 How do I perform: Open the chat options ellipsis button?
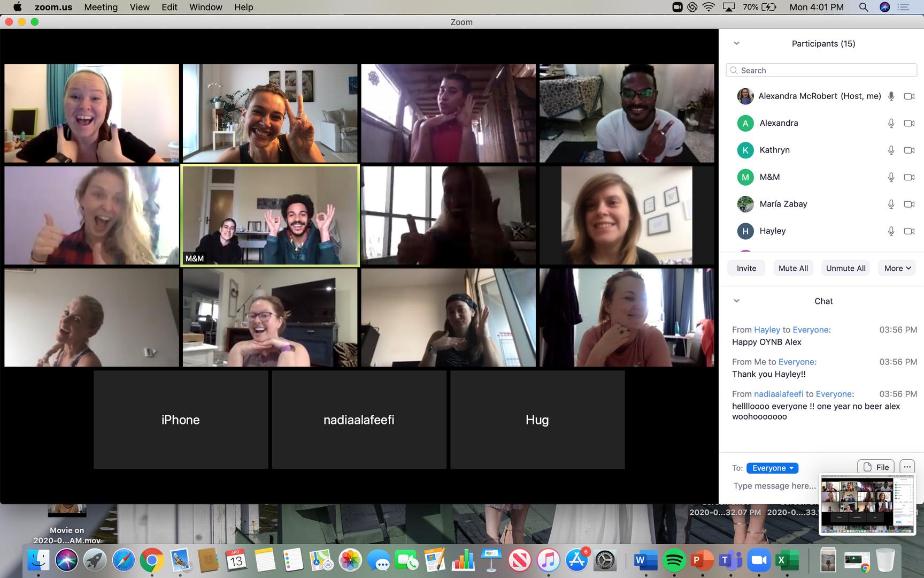pos(907,467)
